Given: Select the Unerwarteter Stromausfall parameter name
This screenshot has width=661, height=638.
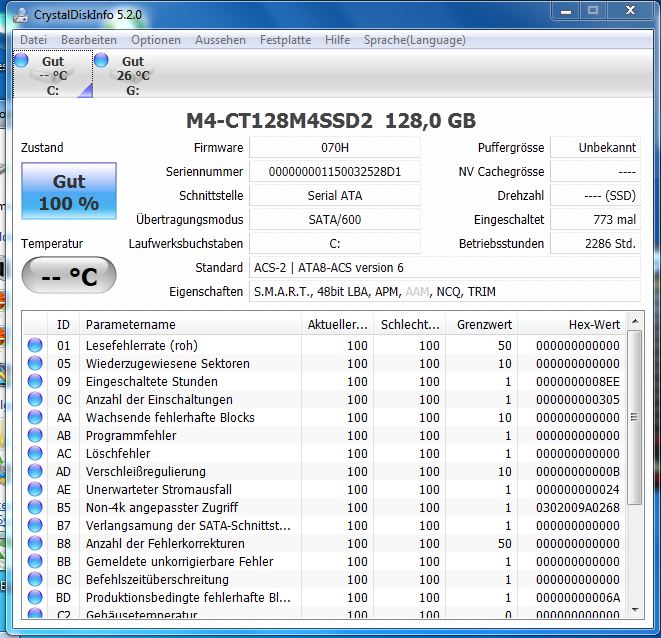Looking at the screenshot, I should tap(159, 490).
